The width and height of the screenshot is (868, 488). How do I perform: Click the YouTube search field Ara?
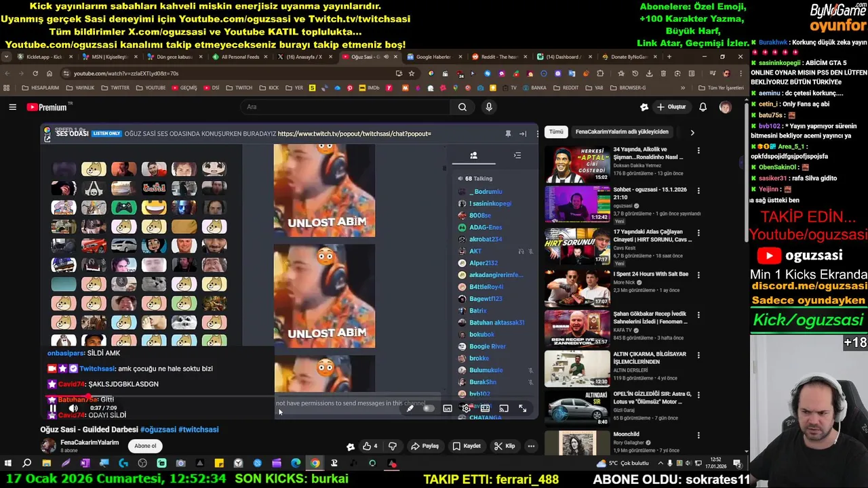click(346, 107)
